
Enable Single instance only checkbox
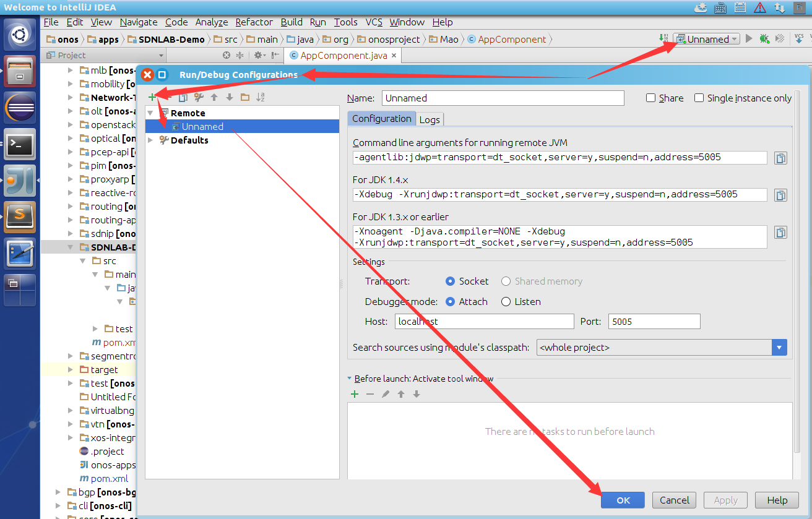[699, 98]
